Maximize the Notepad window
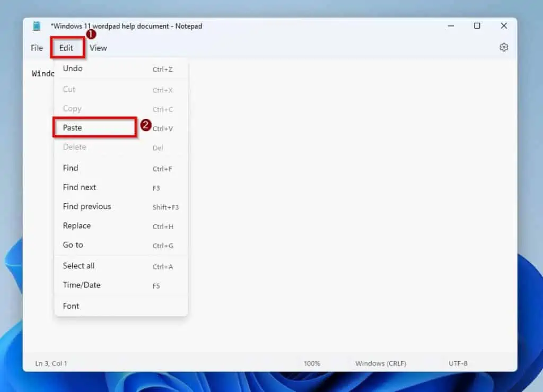 click(477, 26)
